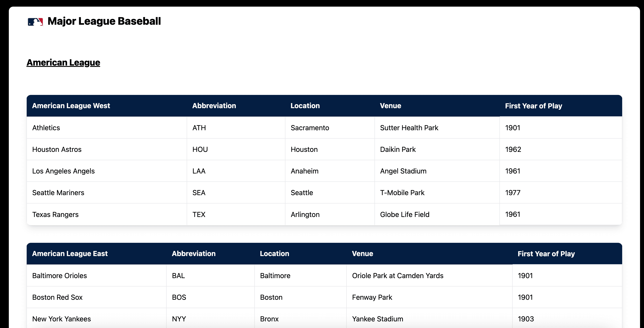The image size is (644, 328).
Task: Click the Fenway Park venue cell
Action: coord(430,297)
